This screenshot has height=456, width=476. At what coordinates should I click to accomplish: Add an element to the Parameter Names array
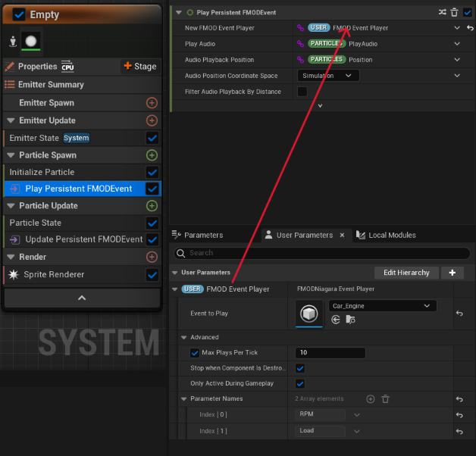point(371,399)
